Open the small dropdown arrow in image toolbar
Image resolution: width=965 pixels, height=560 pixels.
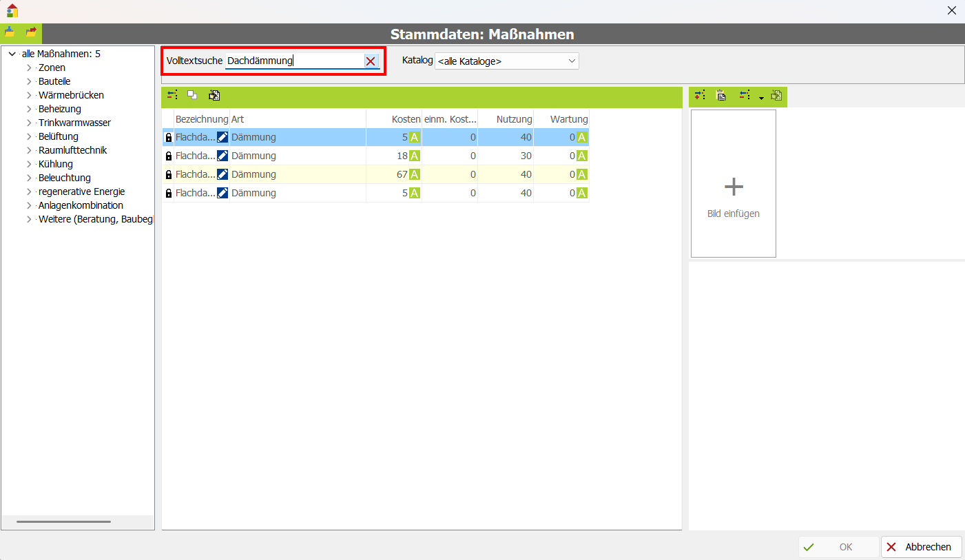[761, 98]
